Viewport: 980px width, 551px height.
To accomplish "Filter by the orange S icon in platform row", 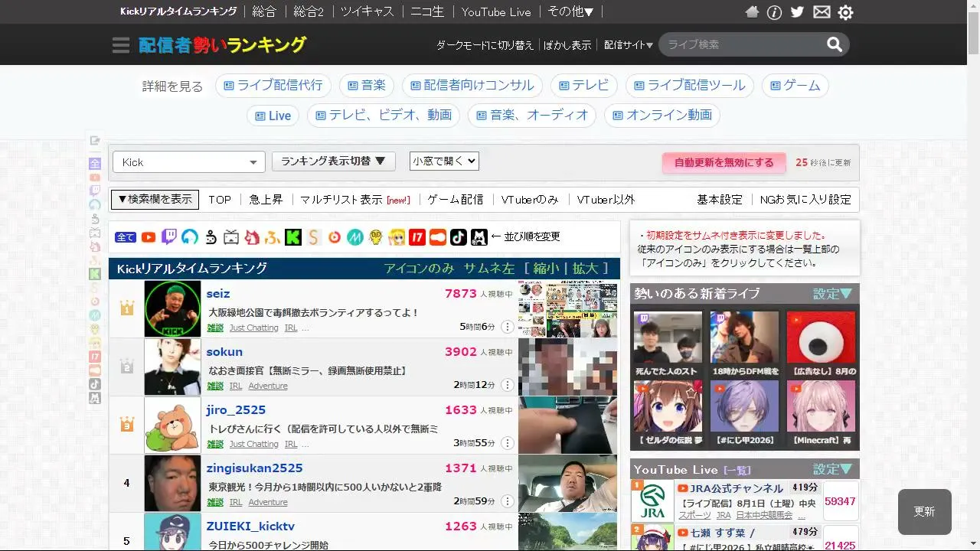I will pos(314,237).
